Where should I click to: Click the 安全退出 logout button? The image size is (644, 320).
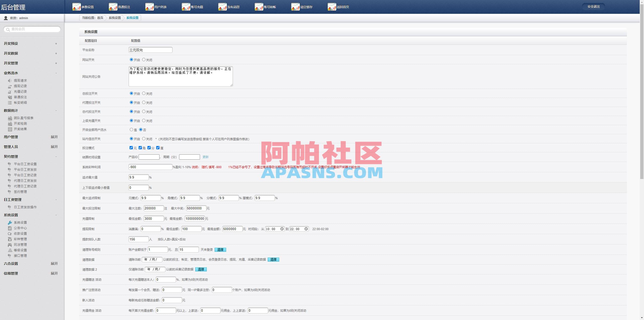[x=593, y=7]
